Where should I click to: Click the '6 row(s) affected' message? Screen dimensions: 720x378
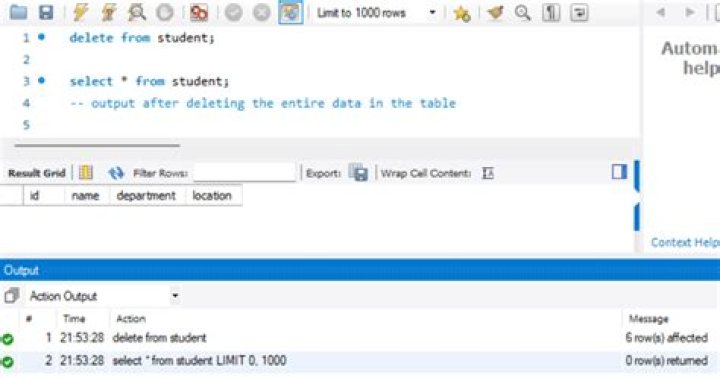tap(666, 338)
